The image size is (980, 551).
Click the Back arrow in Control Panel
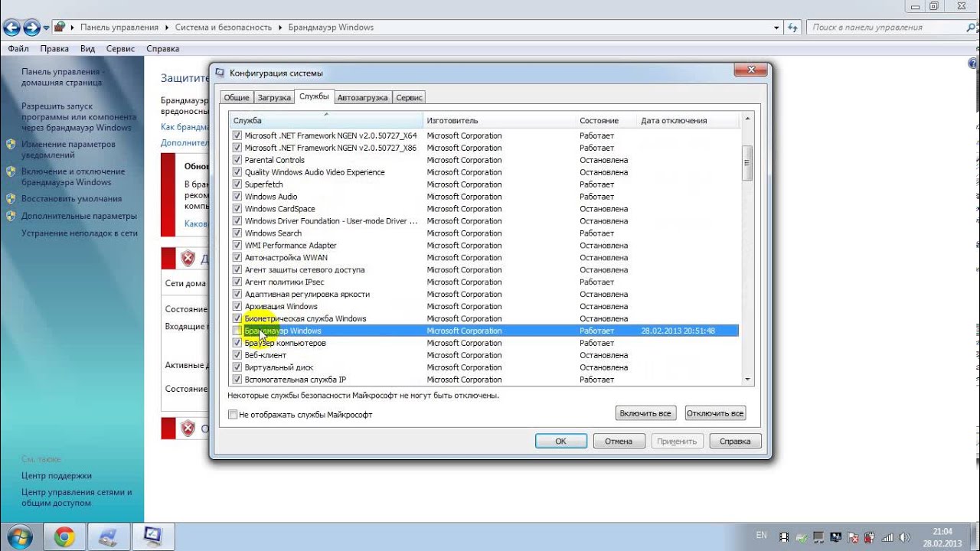click(x=11, y=28)
